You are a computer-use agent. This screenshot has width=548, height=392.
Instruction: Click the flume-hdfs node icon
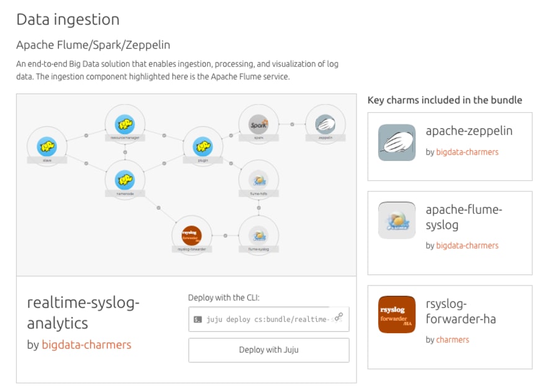coord(259,180)
